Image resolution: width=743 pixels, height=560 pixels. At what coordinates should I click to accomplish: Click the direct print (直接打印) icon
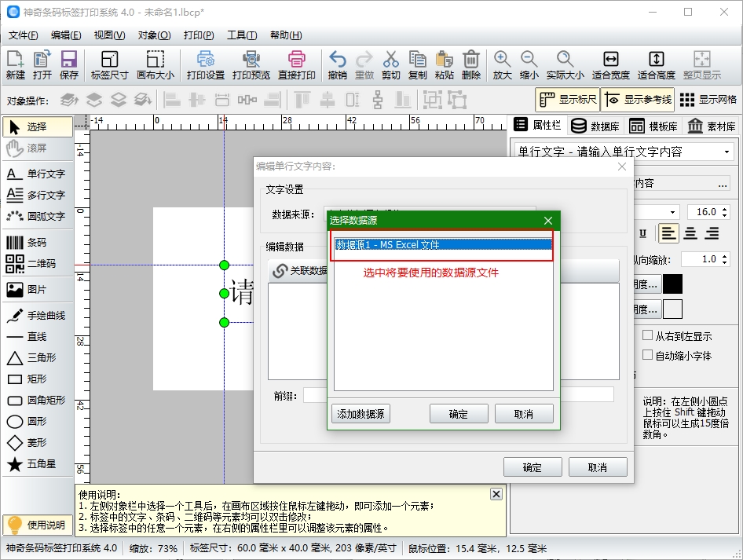[x=296, y=65]
